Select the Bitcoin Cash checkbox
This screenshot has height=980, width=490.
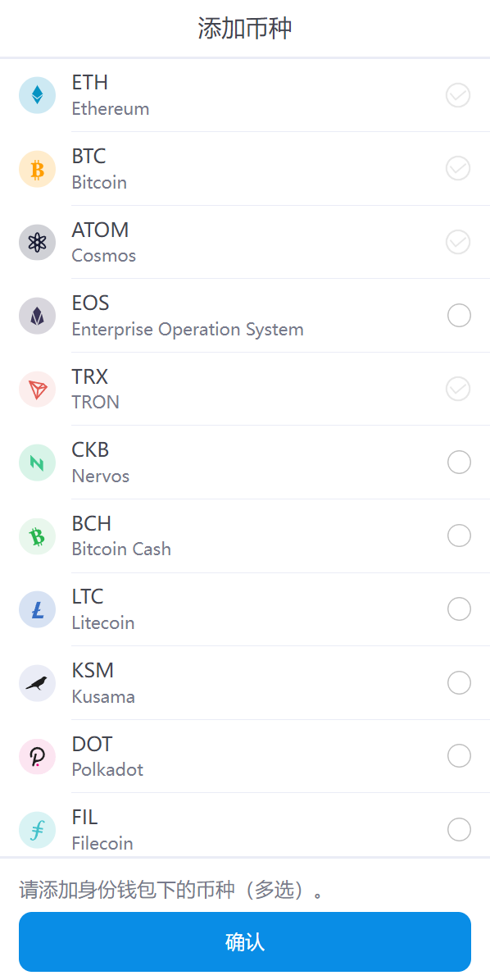coord(458,536)
